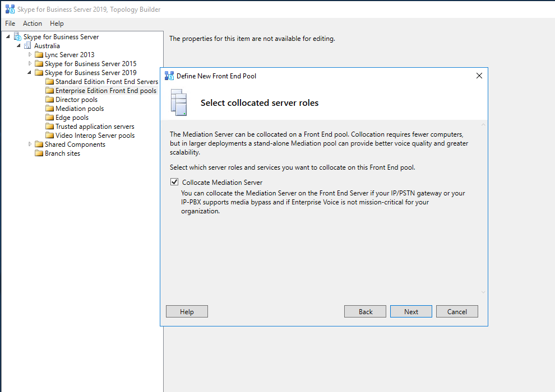The width and height of the screenshot is (555, 392).
Task: Select Enterprise Edition Front End pools
Action: 105,91
